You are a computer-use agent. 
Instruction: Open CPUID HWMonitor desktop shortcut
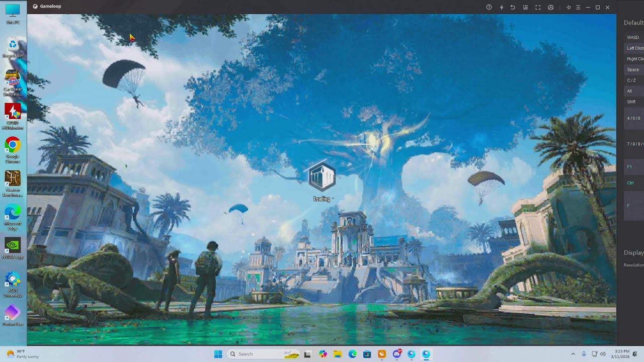click(x=13, y=117)
